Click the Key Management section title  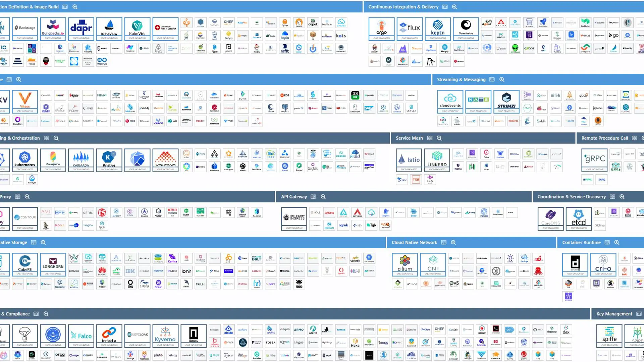(x=614, y=314)
